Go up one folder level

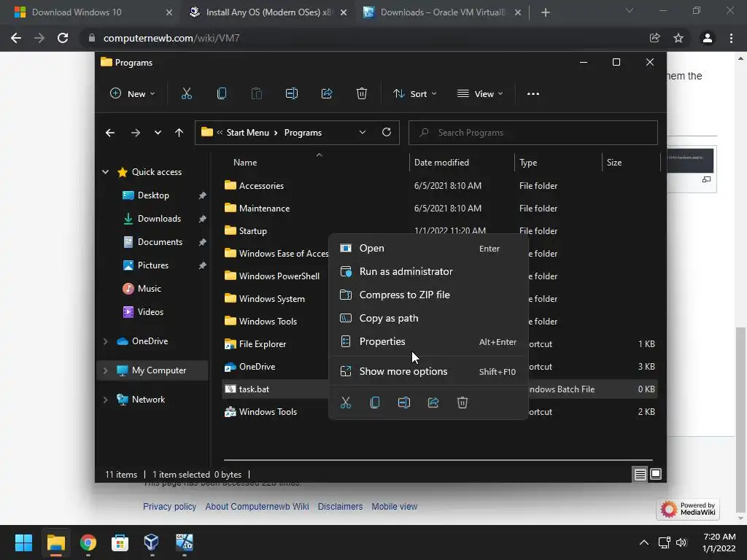(x=179, y=133)
